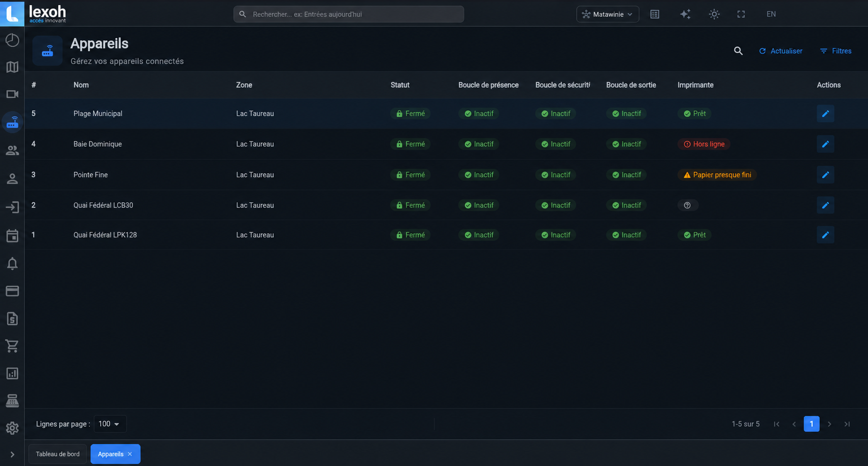Switch language to EN

point(771,14)
